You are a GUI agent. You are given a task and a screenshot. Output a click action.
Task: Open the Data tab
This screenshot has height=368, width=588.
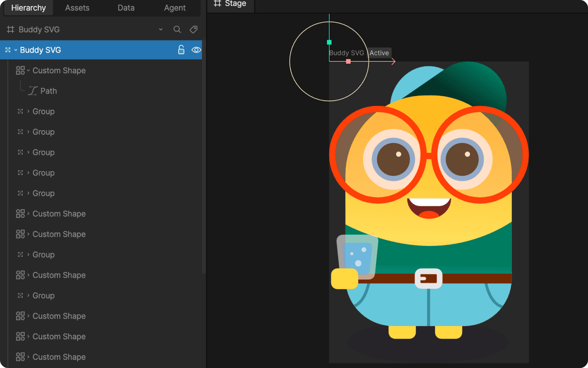coord(126,8)
